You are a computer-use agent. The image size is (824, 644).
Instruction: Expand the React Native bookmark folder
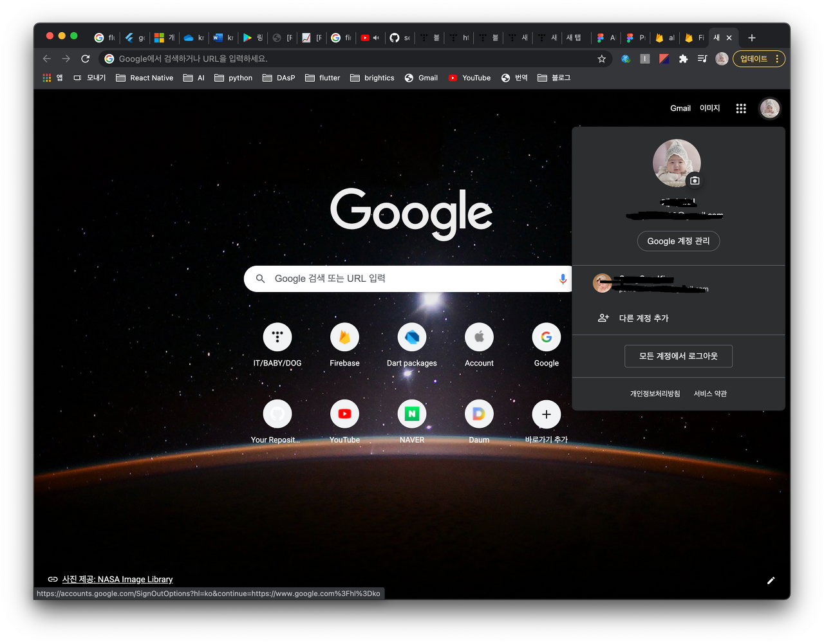(x=145, y=78)
